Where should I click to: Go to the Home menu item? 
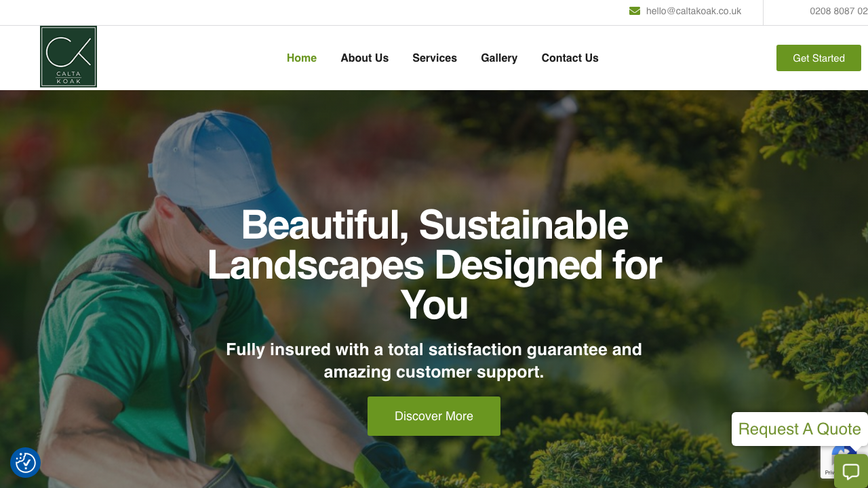pos(302,58)
